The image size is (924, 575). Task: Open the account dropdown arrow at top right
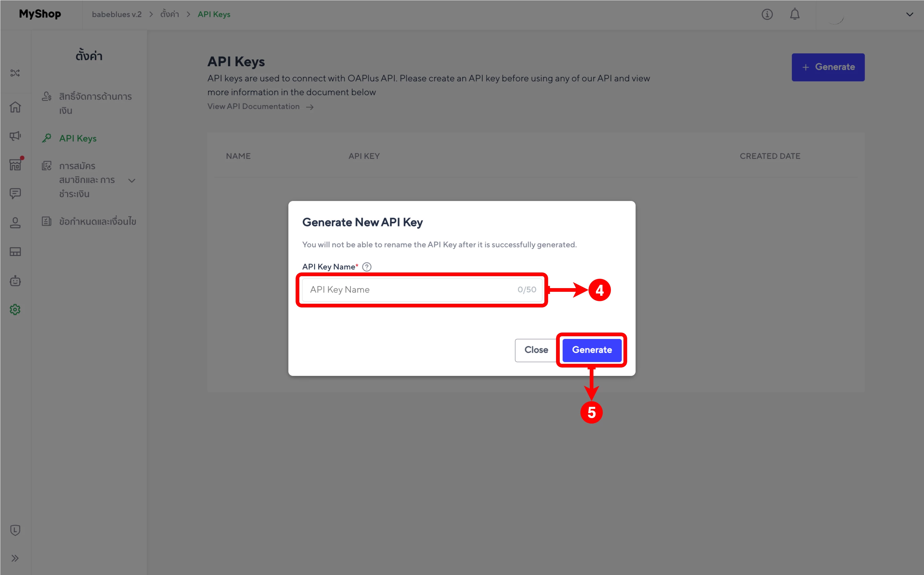[x=910, y=14]
